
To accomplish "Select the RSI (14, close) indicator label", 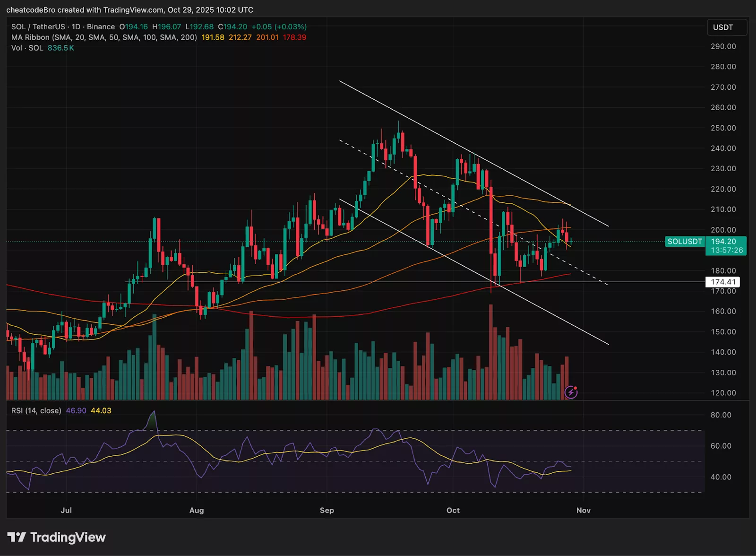I will 36,411.
